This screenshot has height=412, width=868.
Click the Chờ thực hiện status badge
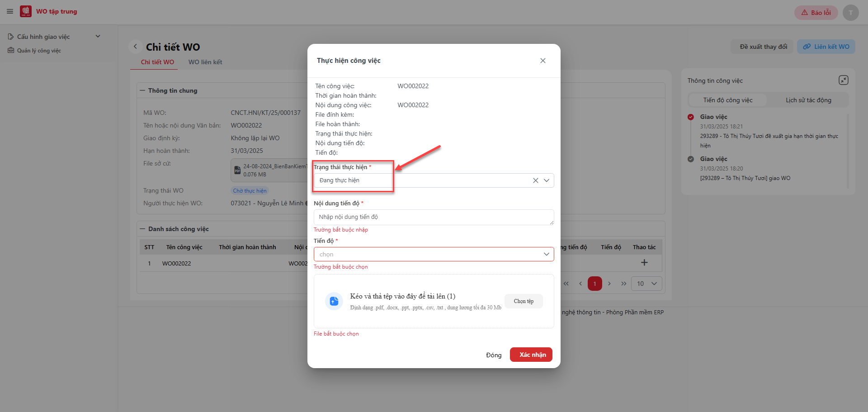(250, 191)
